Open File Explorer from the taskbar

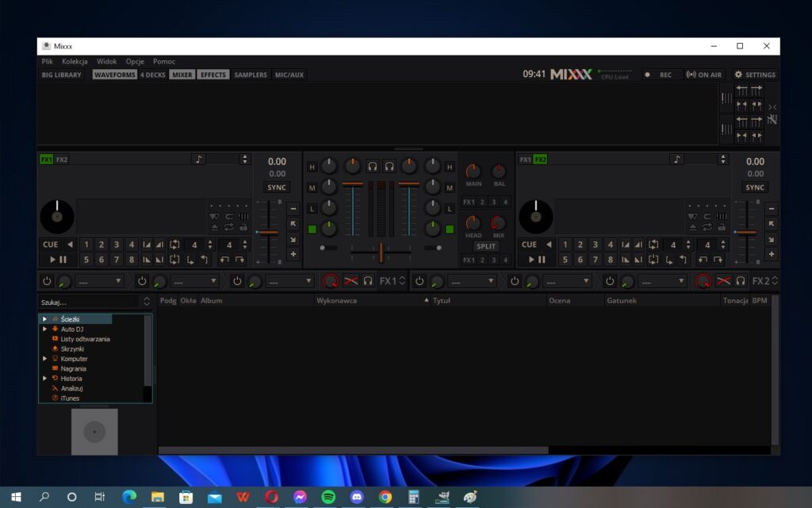click(x=158, y=497)
